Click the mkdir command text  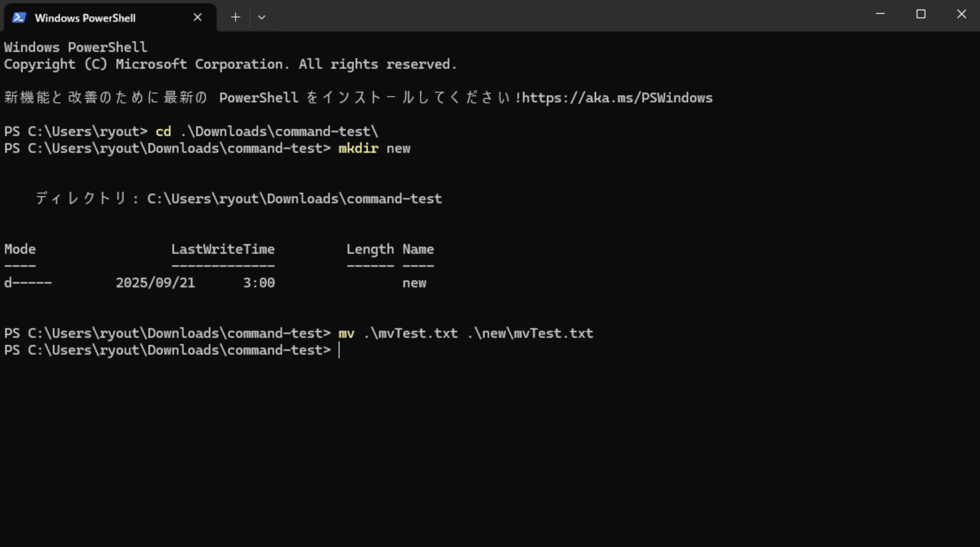point(358,149)
